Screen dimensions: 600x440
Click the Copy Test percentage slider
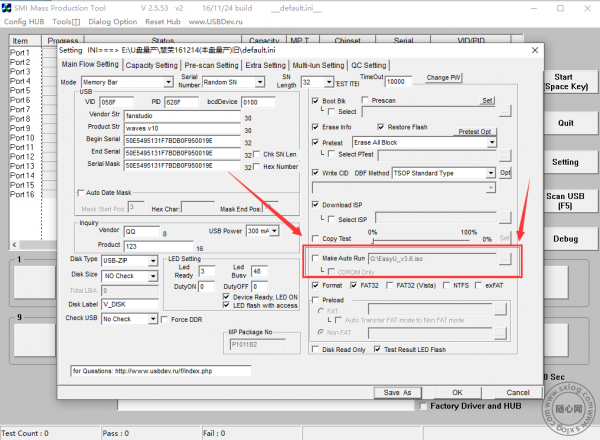(x=421, y=240)
